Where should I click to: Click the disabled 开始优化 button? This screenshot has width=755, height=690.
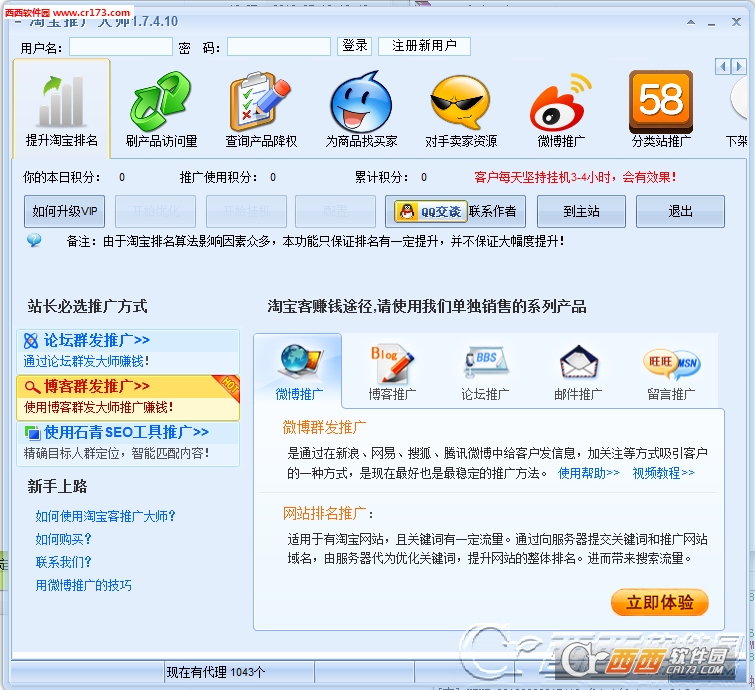pos(156,211)
